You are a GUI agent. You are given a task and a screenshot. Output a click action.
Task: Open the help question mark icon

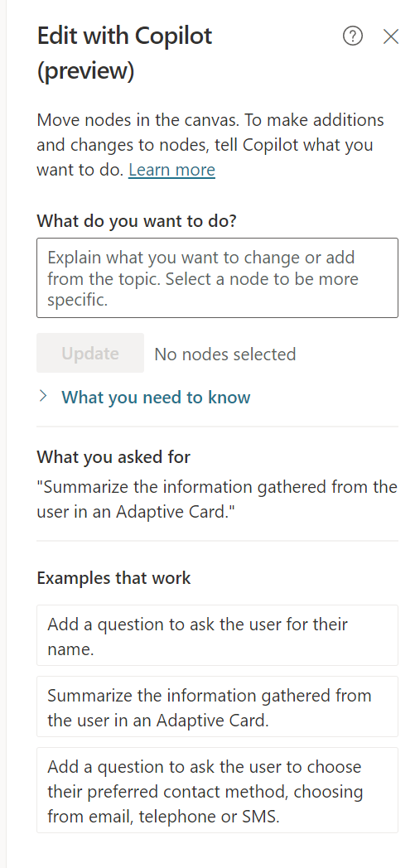click(353, 36)
